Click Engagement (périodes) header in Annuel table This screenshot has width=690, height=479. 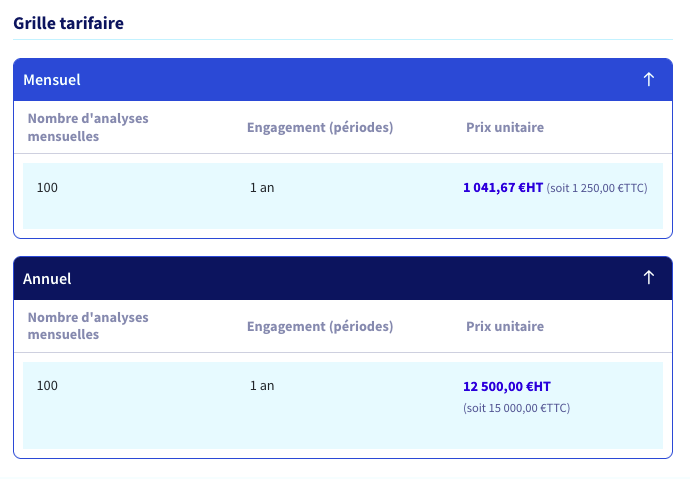click(320, 326)
